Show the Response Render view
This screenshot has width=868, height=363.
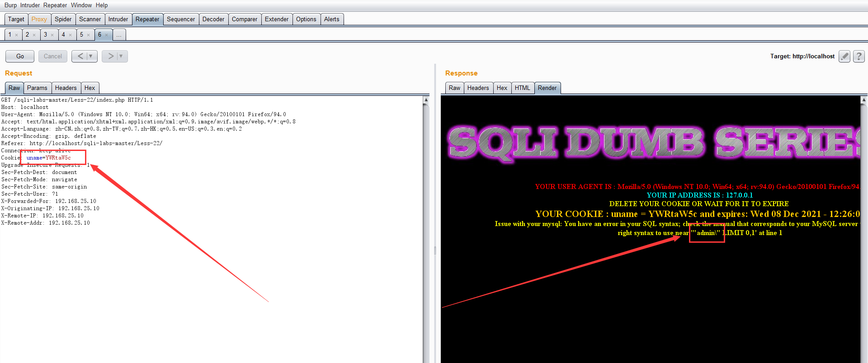(x=547, y=88)
